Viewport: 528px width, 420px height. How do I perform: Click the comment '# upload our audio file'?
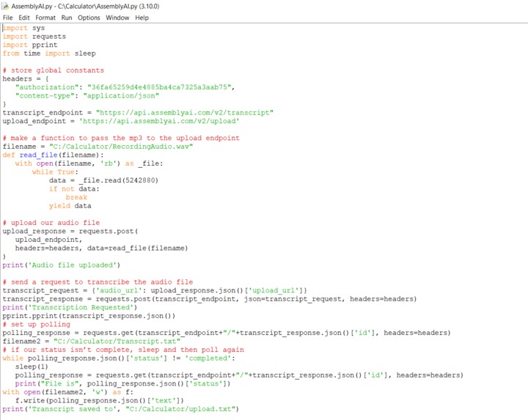[51, 223]
